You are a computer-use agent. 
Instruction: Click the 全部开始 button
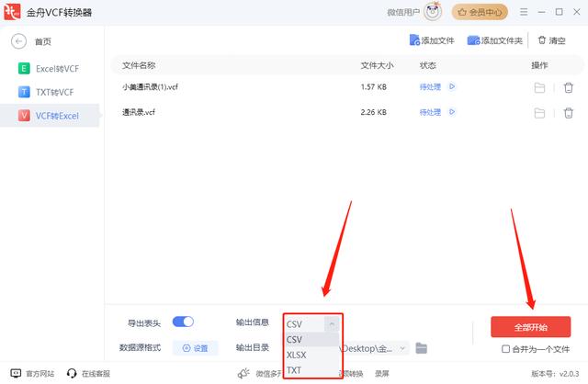tap(531, 327)
